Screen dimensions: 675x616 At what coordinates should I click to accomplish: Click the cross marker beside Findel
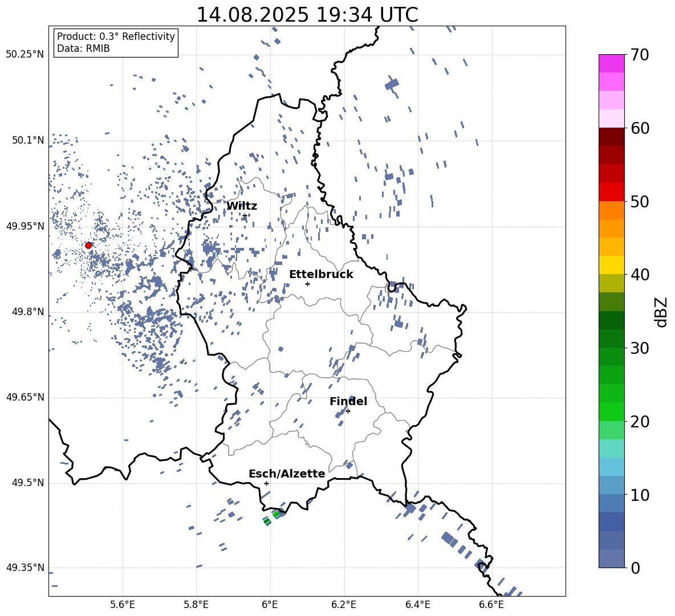(x=348, y=411)
